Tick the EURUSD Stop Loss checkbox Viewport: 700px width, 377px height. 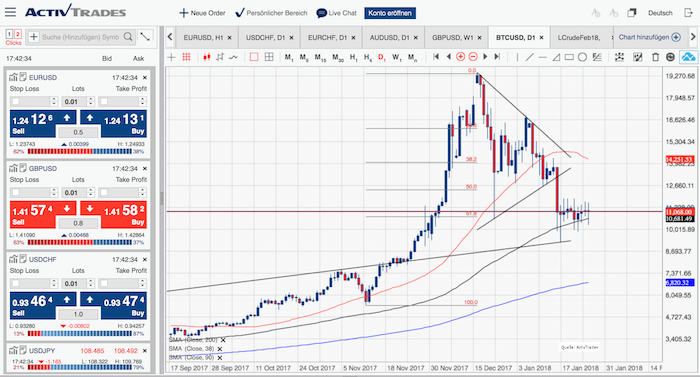tap(15, 101)
